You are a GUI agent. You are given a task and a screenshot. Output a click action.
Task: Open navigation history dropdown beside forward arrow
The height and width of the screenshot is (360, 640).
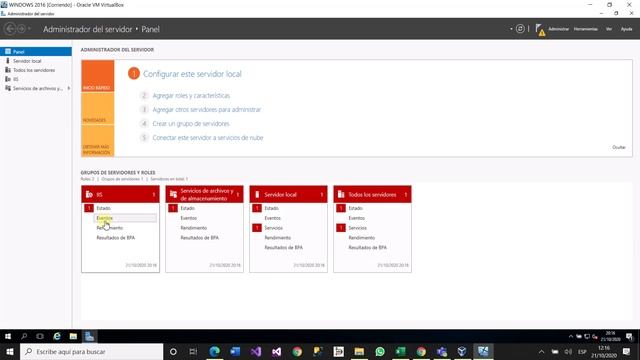[29, 29]
